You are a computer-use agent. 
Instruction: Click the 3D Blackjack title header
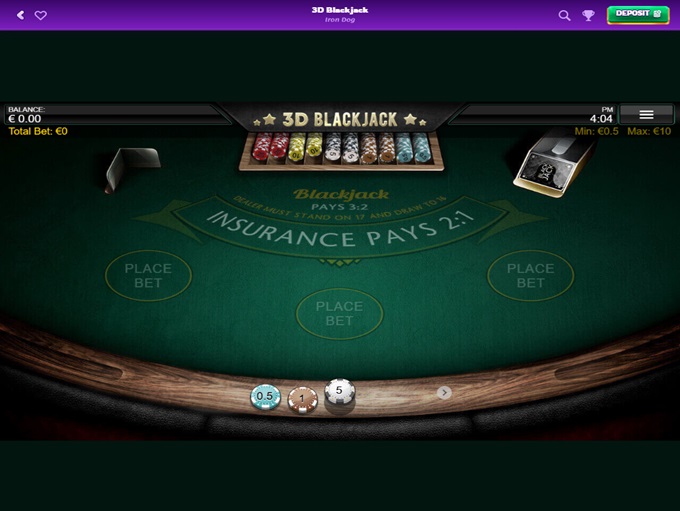340,119
